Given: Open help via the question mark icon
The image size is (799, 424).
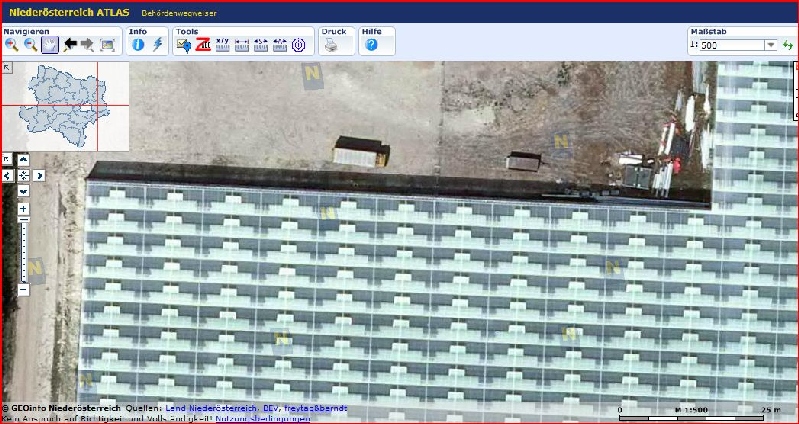Looking at the screenshot, I should (371, 45).
